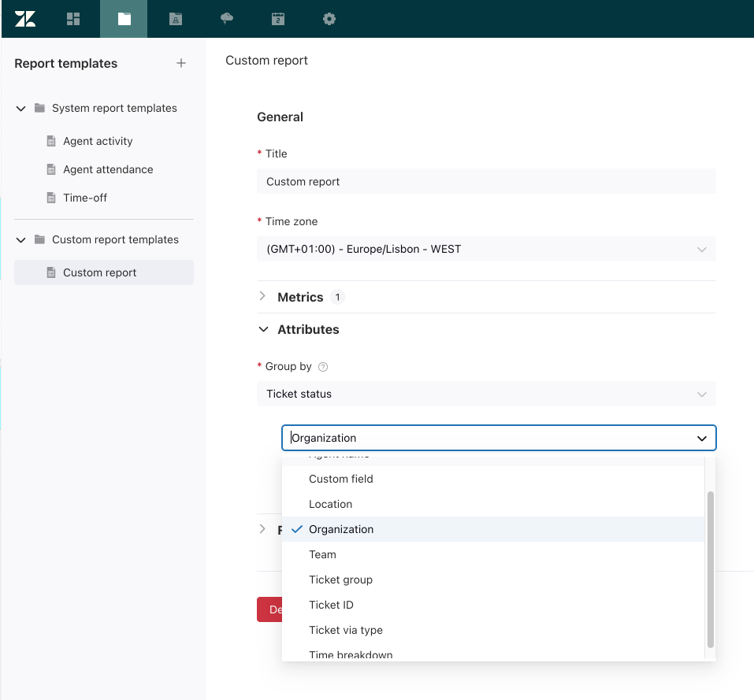Choose Location from the dropdown list

coord(493,504)
